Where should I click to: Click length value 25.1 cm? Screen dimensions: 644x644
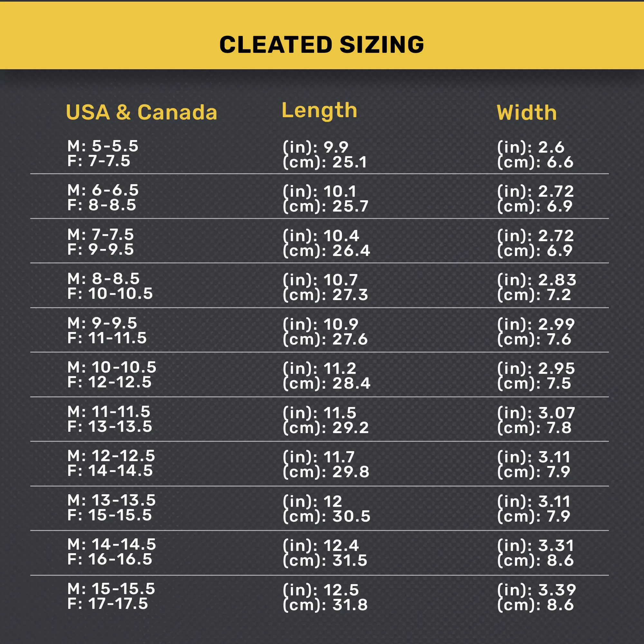click(325, 162)
